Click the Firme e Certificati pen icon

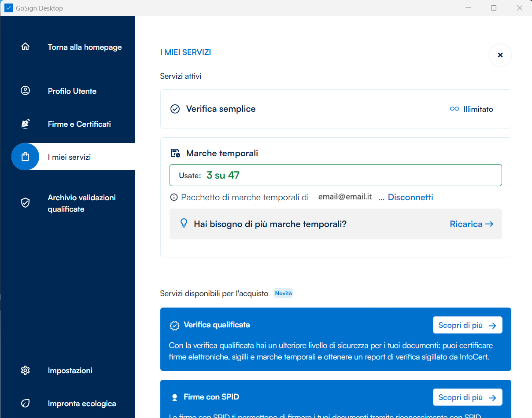(x=25, y=124)
